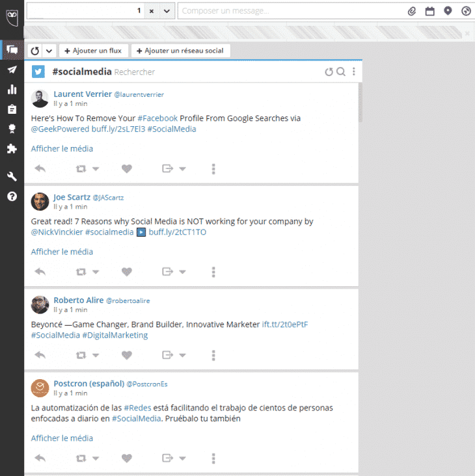475x476 pixels.
Task: Expand retweet options on Laurent Verrier's tweet
Action: point(96,169)
